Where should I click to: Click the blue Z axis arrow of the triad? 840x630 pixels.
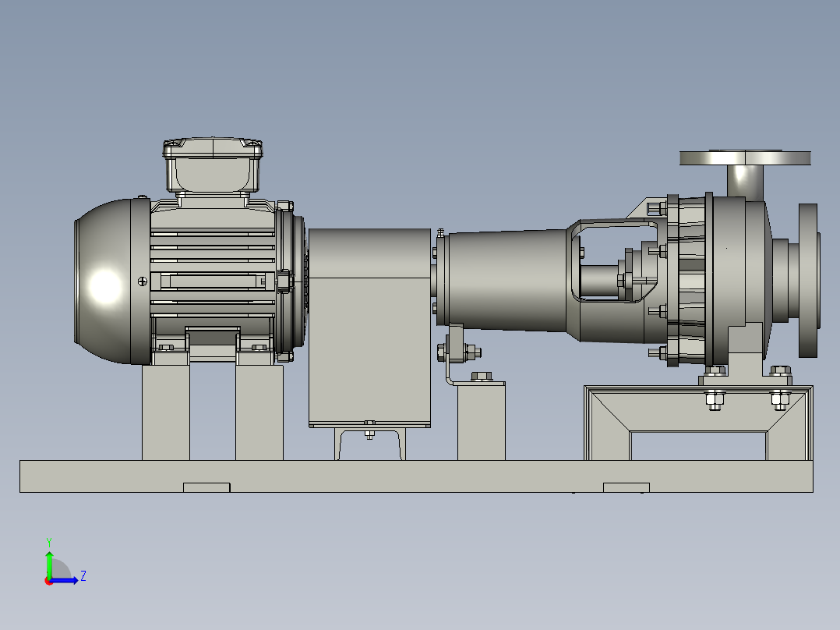[x=64, y=580]
